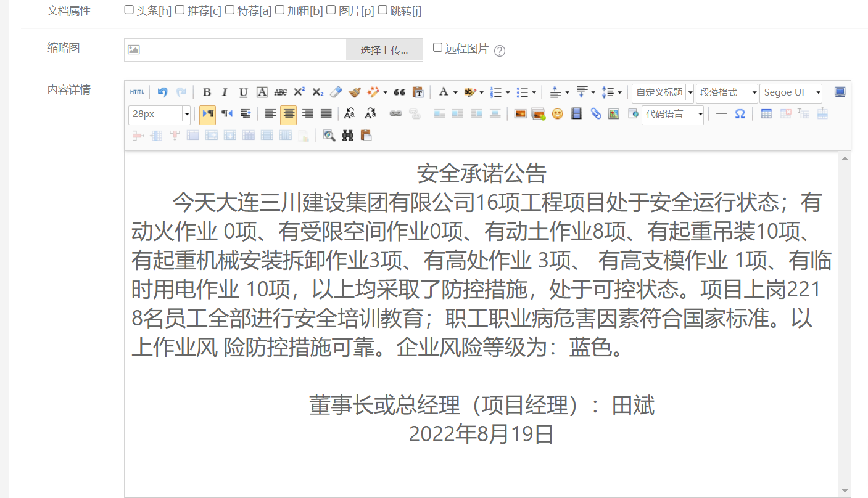Expand the line height options
Image resolution: width=868 pixels, height=498 pixels.
click(x=619, y=93)
